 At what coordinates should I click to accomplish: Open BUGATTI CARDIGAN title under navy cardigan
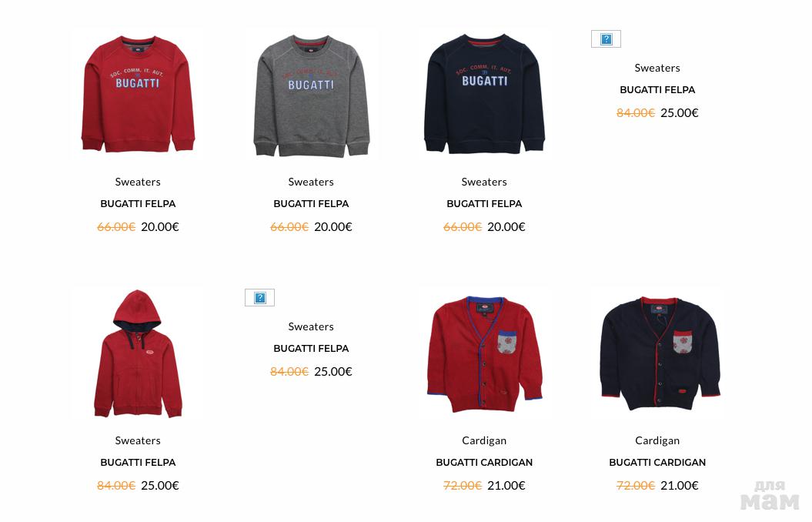pyautogui.click(x=657, y=463)
